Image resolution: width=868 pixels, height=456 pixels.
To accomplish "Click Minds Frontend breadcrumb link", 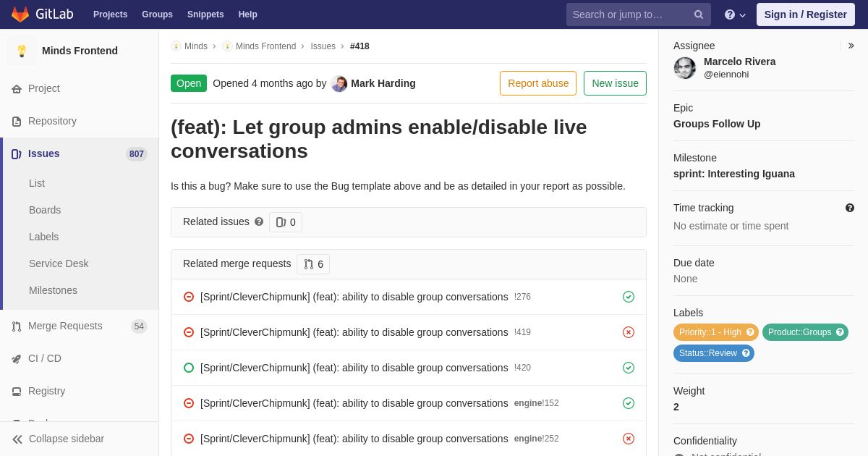I will [x=265, y=46].
